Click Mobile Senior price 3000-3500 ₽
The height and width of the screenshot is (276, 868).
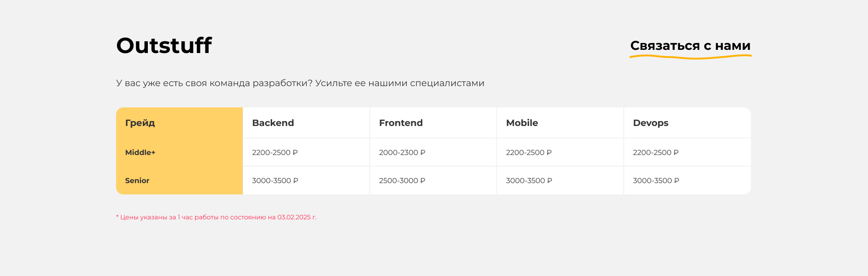(529, 180)
